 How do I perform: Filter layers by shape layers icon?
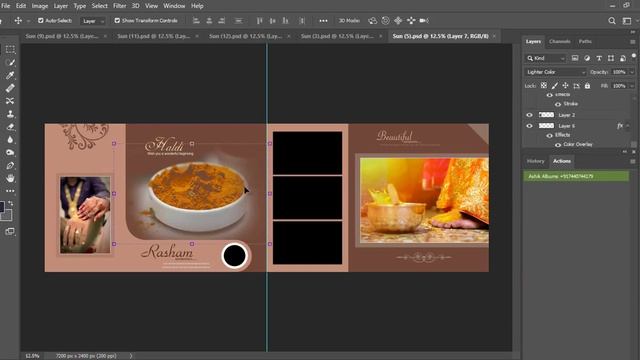(x=611, y=58)
